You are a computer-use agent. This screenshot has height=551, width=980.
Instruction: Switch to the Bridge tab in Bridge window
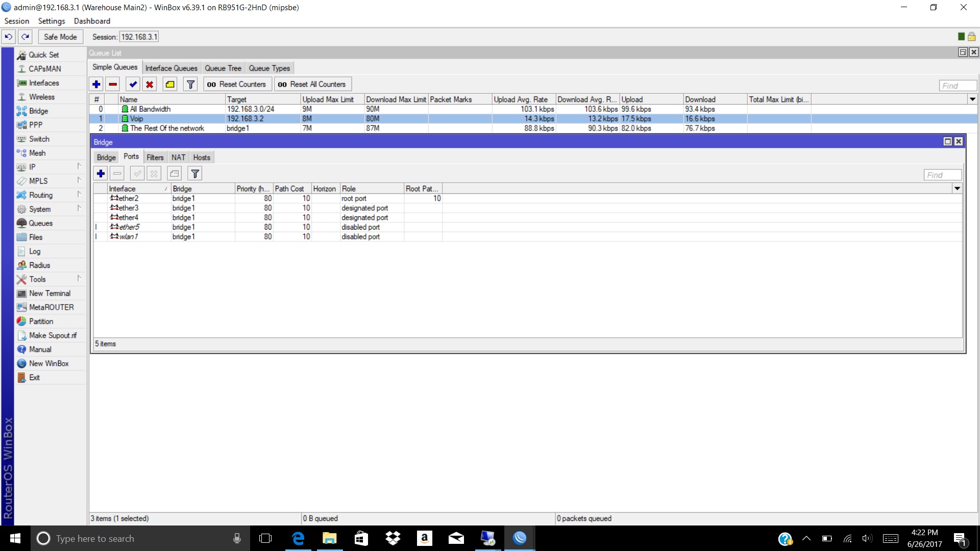tap(106, 158)
